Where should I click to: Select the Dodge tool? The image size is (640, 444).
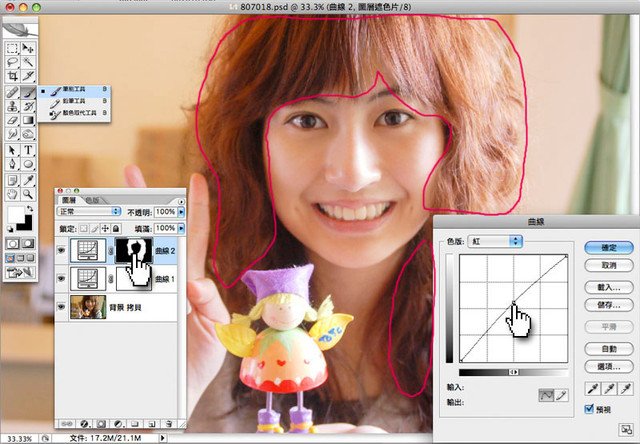[28, 134]
